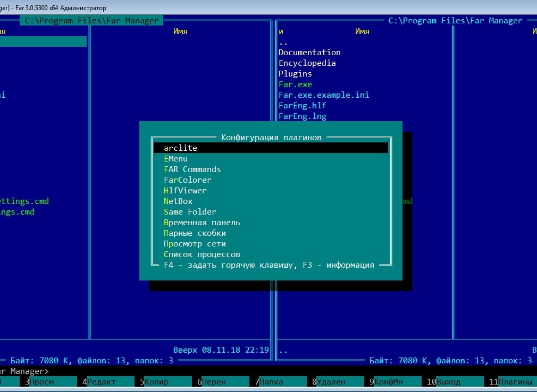Viewport: 537px width, 392px height.
Task: Click the command line prompt
Action: click(24, 371)
